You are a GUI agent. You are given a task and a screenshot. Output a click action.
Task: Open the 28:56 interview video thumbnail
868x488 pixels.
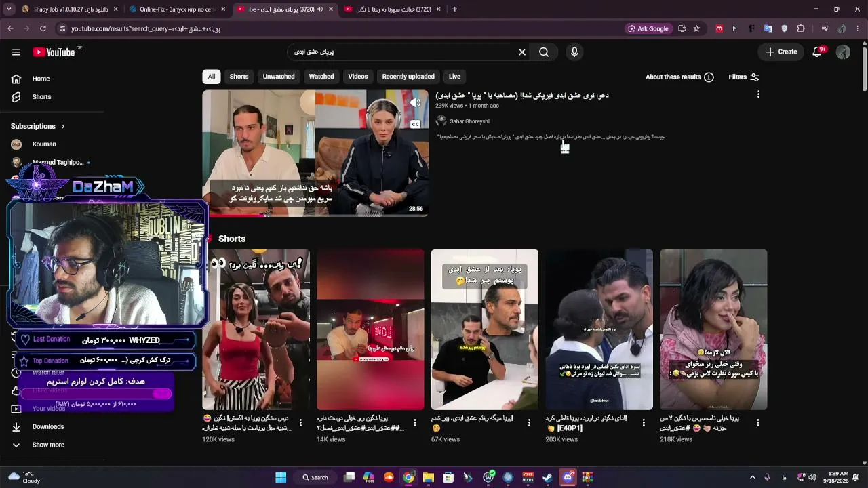[x=315, y=153]
